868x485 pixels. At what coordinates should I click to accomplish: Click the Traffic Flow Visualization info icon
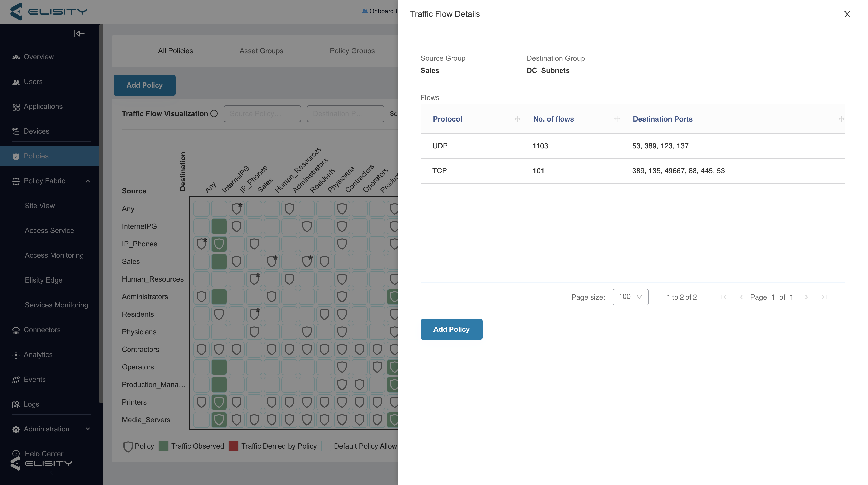214,114
